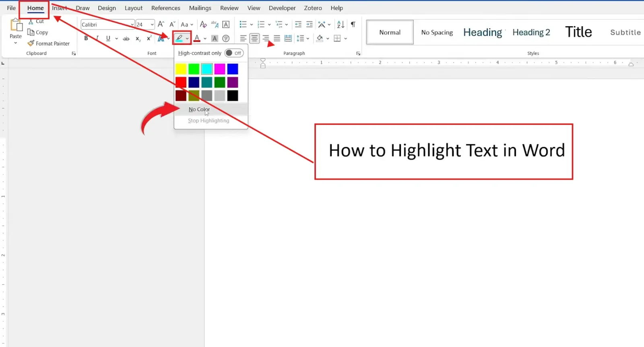Open the Clipboard pane launcher
This screenshot has width=644, height=347.
pyautogui.click(x=74, y=53)
